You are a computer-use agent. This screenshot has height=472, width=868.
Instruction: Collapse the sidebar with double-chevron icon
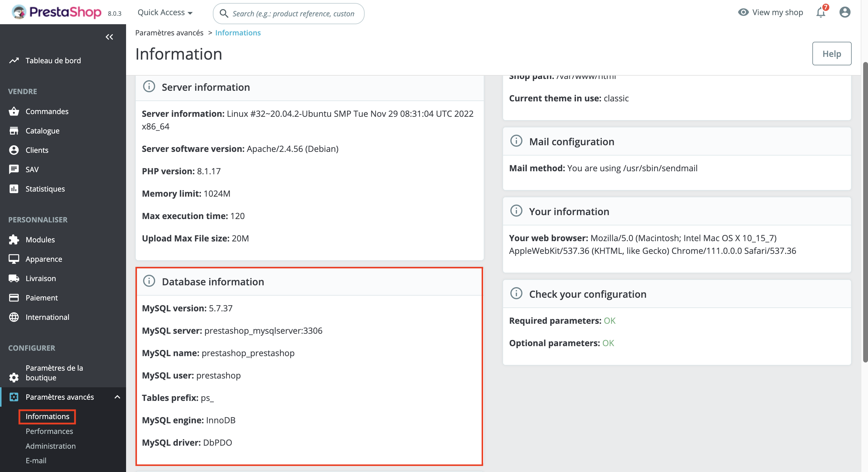109,37
